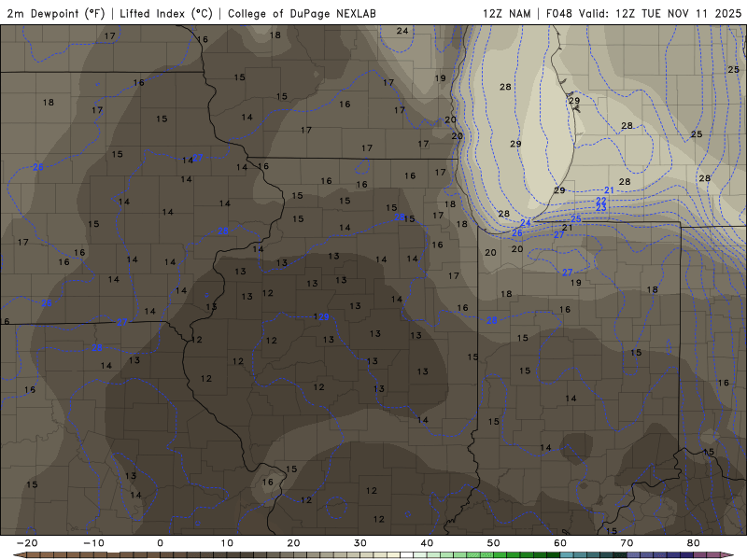Click the -20 label on the color scale
Image resolution: width=747 pixels, height=560 pixels.
27,543
